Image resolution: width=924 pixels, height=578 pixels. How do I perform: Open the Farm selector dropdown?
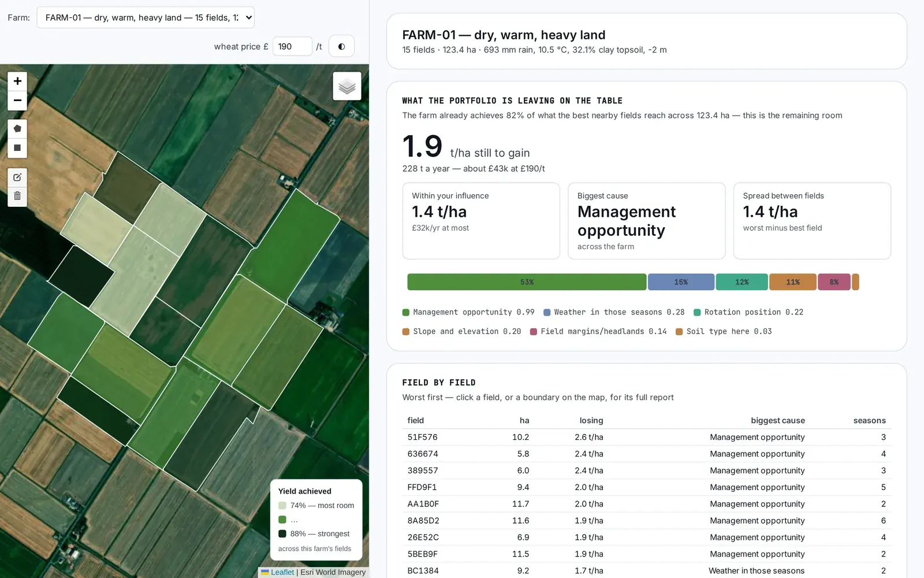(x=146, y=17)
